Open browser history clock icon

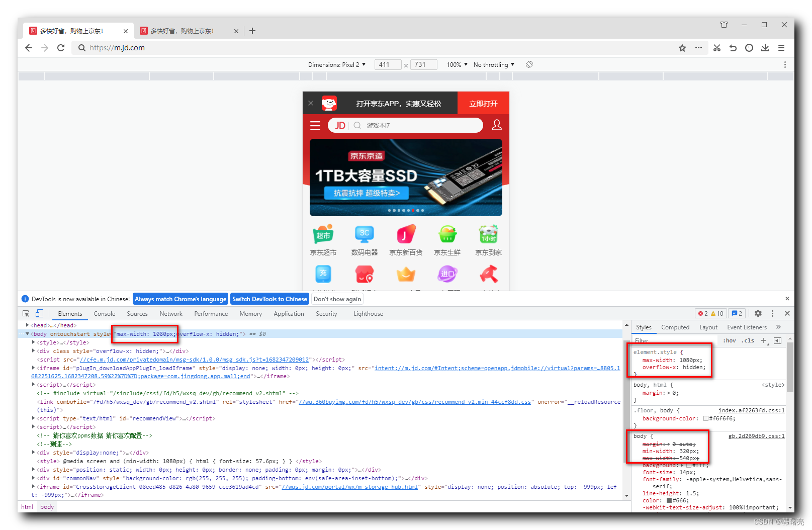pos(749,48)
